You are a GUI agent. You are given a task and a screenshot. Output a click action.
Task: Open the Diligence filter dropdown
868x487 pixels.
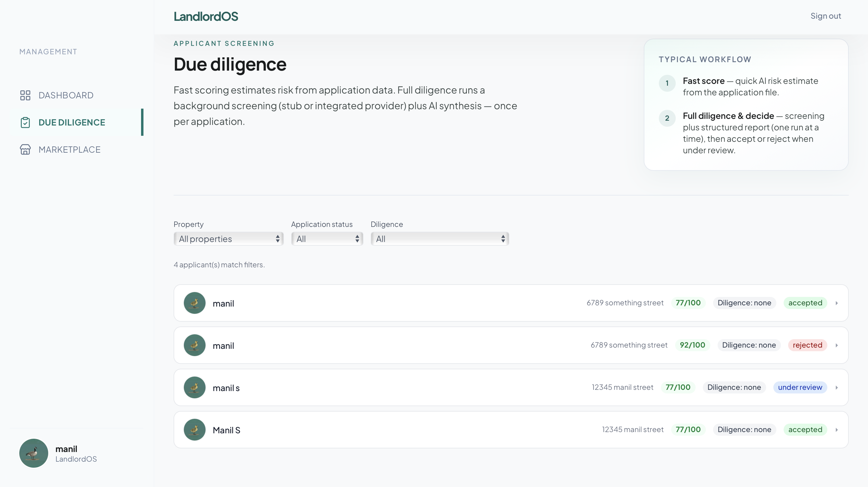coord(439,239)
